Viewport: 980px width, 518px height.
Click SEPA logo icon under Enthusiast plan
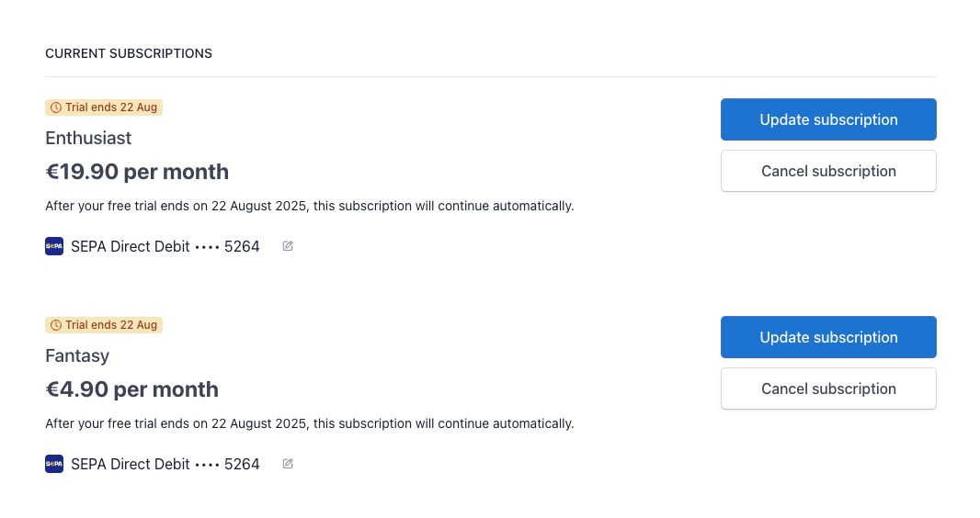click(54, 246)
